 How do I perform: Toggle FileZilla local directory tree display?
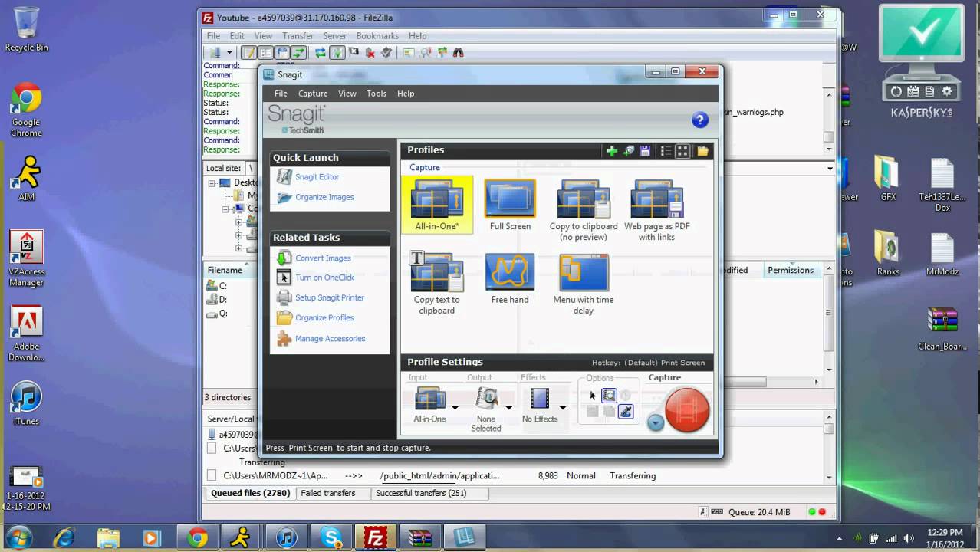point(265,52)
